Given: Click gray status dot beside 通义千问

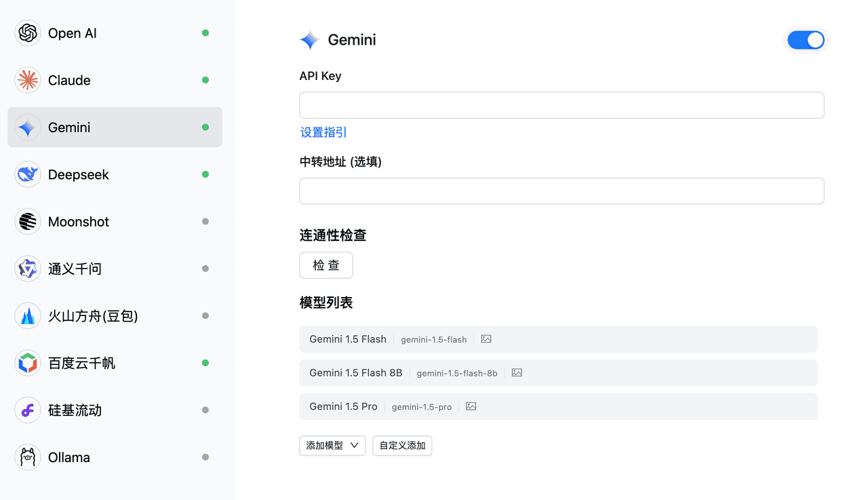Looking at the screenshot, I should tap(205, 269).
